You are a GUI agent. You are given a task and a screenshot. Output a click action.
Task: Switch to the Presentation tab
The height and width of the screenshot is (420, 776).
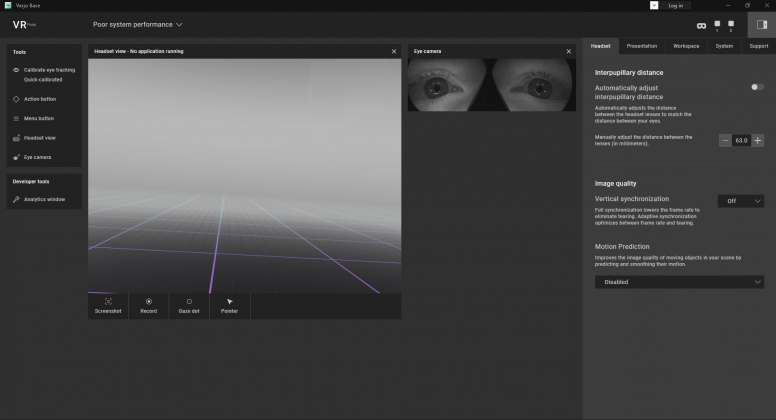pos(642,46)
